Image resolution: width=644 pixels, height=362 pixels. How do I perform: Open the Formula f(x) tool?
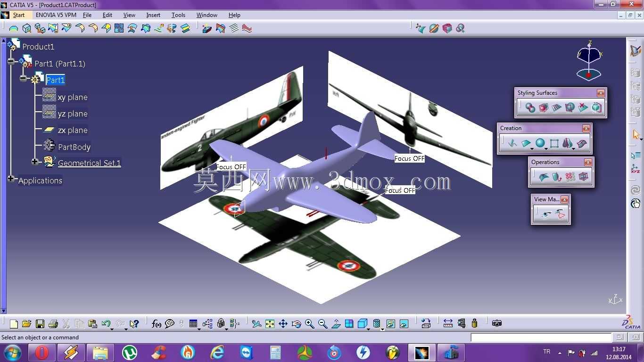pos(157,323)
